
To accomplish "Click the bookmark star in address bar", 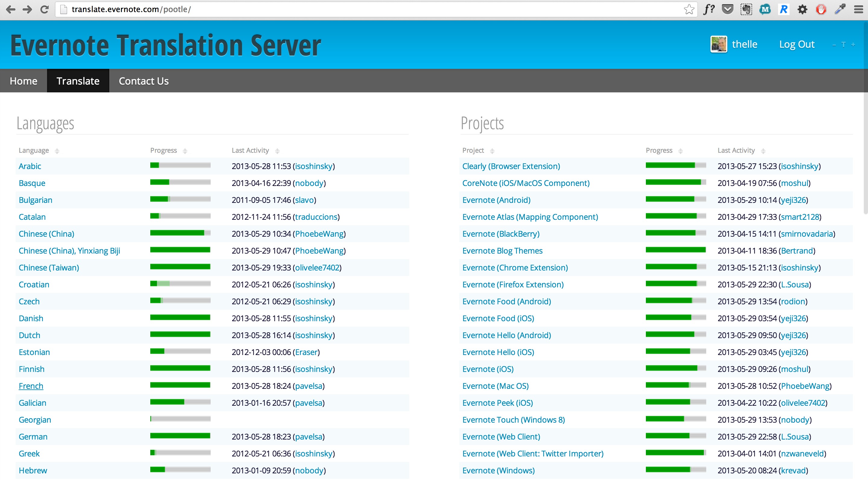I will [x=689, y=9].
